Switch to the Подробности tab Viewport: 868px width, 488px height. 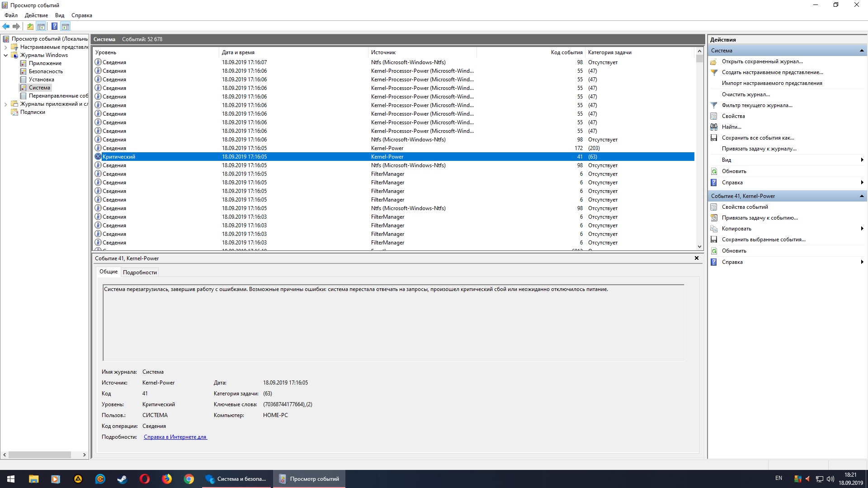coord(140,272)
